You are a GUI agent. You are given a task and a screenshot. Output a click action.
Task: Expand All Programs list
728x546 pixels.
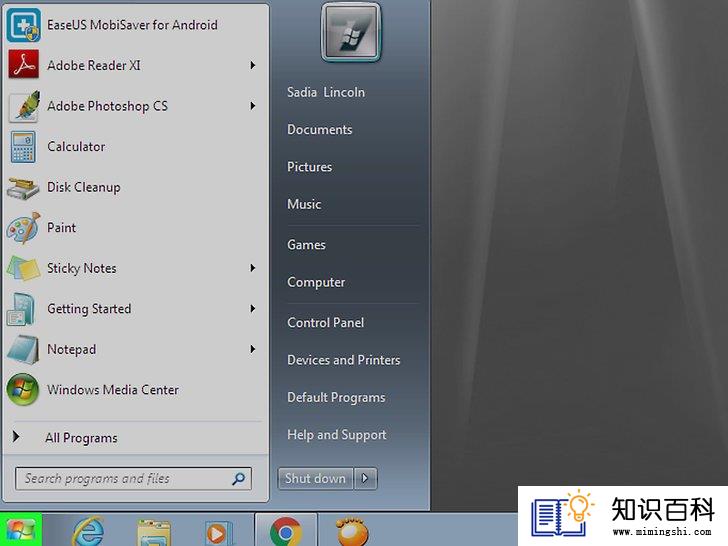(82, 437)
